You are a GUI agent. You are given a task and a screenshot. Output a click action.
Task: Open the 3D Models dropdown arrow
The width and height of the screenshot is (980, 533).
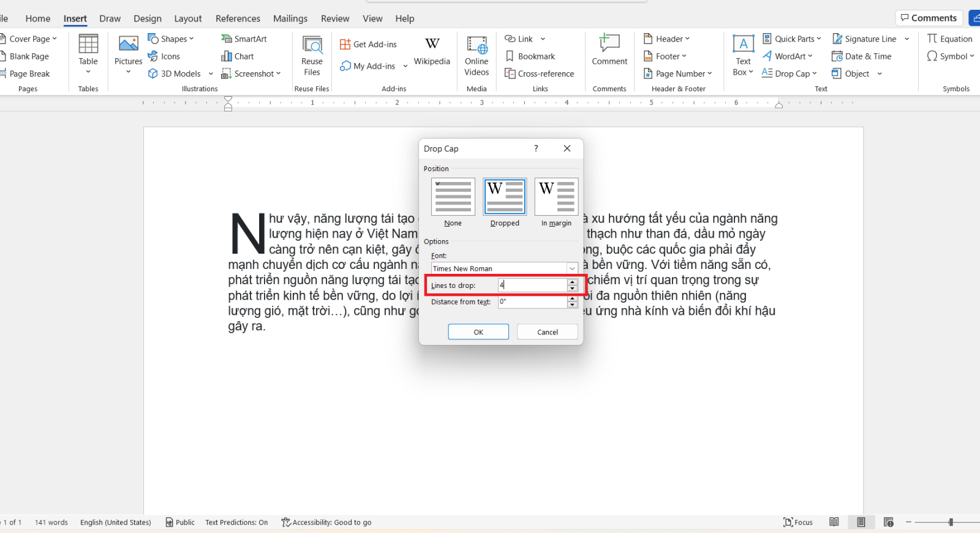211,74
